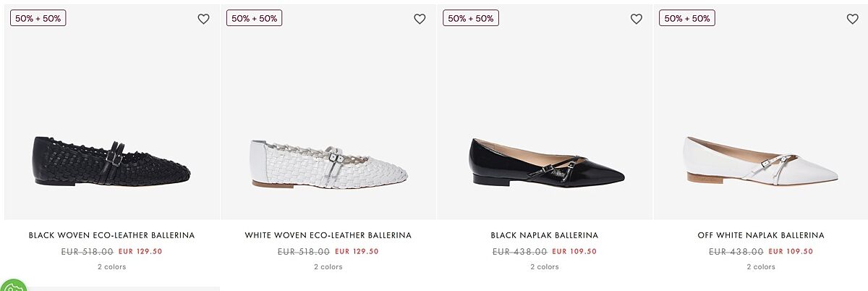Viewport: 868px width, 291px height.
Task: Select 'Off White Naplak Ballerina' product name
Action: 761,235
